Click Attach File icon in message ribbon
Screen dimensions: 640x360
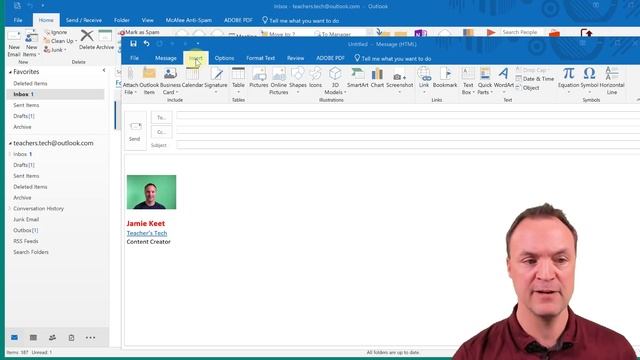tap(130, 81)
